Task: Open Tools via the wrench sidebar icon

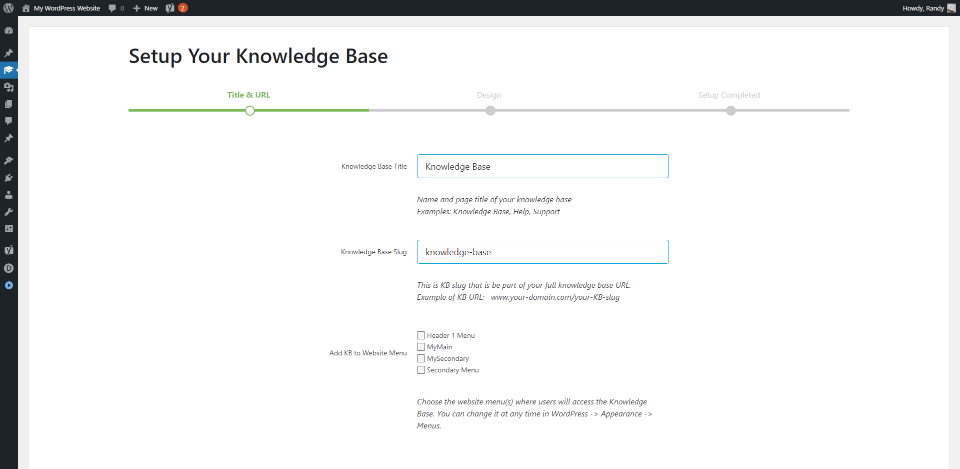Action: click(x=8, y=212)
